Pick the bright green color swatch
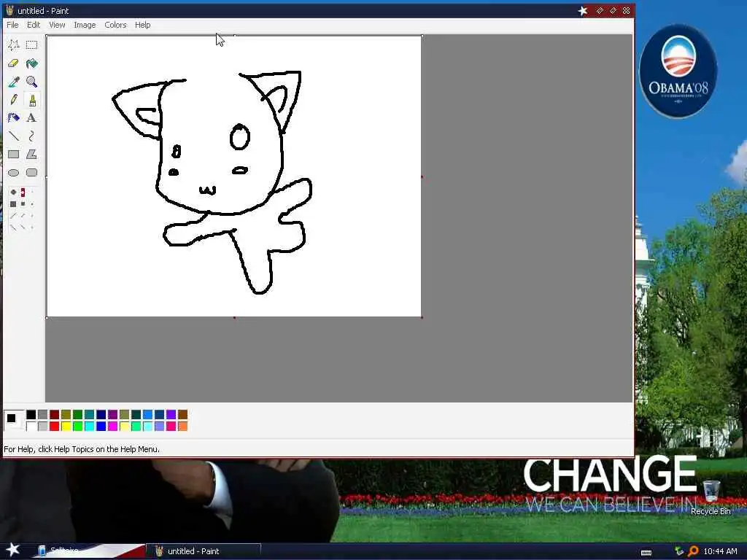Viewport: 747px width, 560px height. pyautogui.click(x=77, y=426)
